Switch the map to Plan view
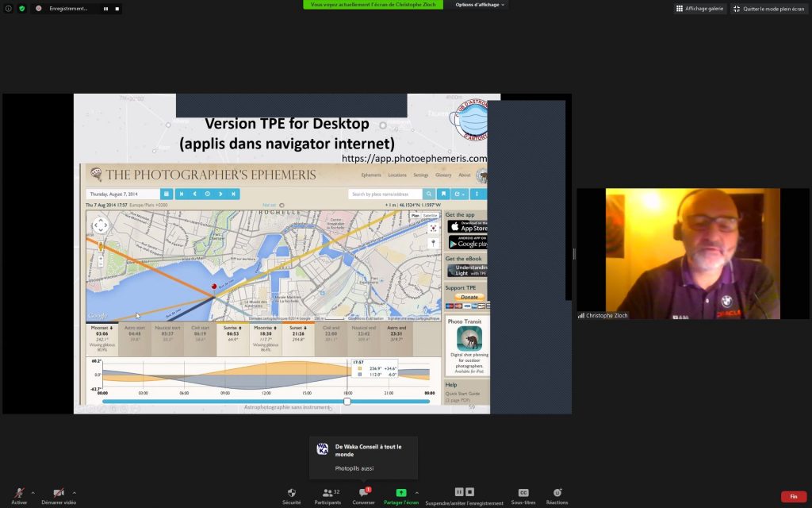 click(x=416, y=216)
